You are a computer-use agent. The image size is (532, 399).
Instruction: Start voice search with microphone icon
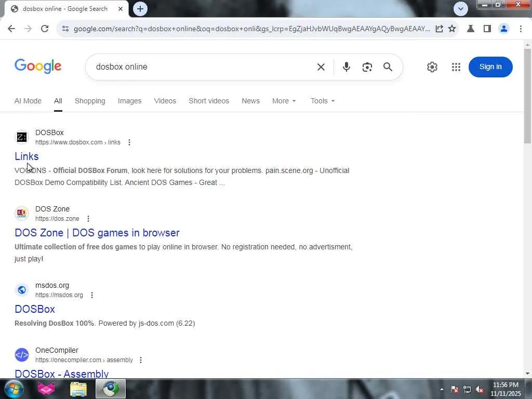pyautogui.click(x=347, y=67)
